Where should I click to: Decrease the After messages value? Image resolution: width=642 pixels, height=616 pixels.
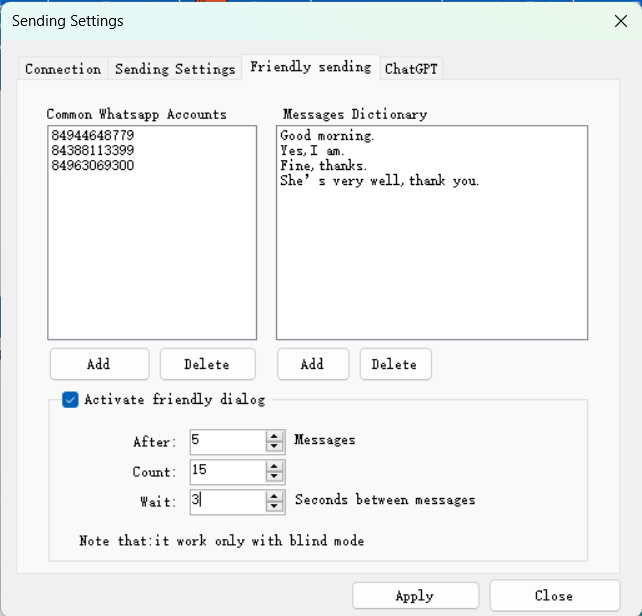[x=275, y=447]
